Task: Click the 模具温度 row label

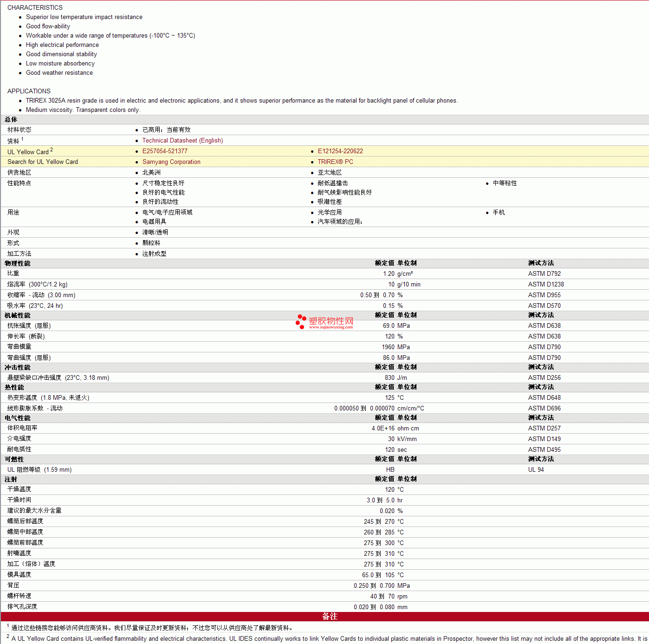Action: (19, 575)
